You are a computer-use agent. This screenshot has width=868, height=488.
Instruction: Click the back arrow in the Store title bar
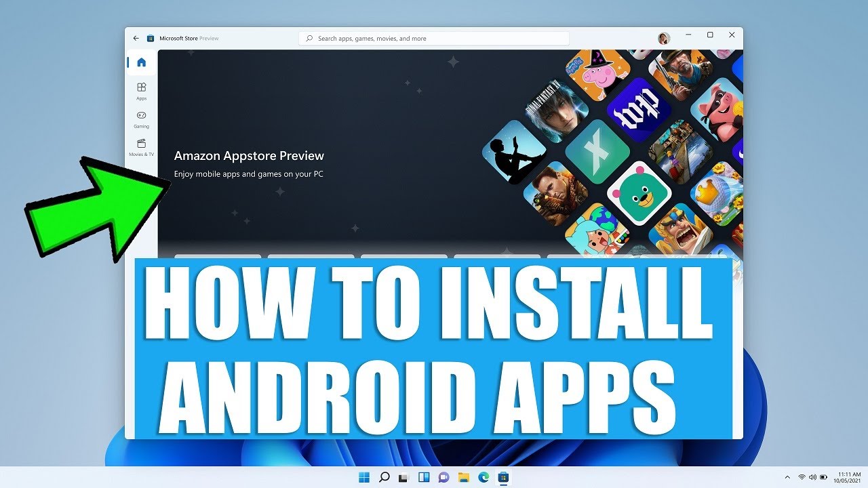point(136,39)
